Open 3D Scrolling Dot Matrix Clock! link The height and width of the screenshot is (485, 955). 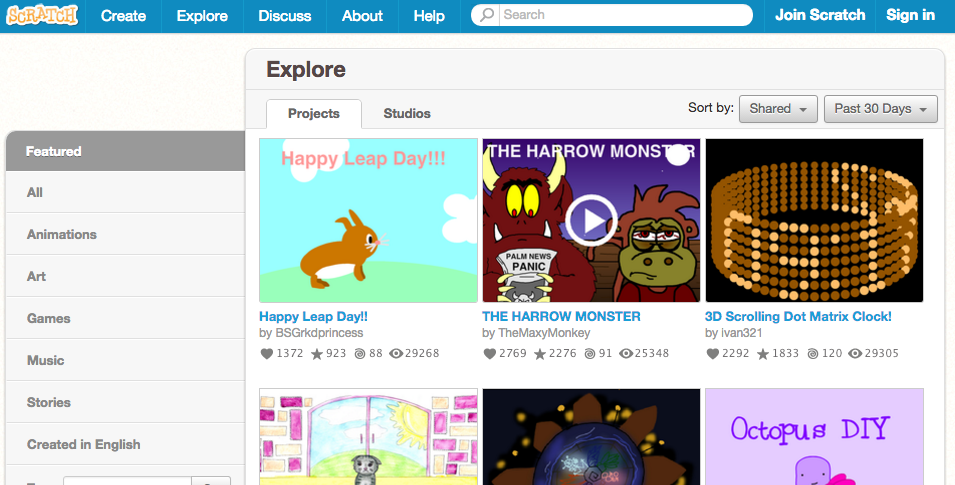coord(798,317)
